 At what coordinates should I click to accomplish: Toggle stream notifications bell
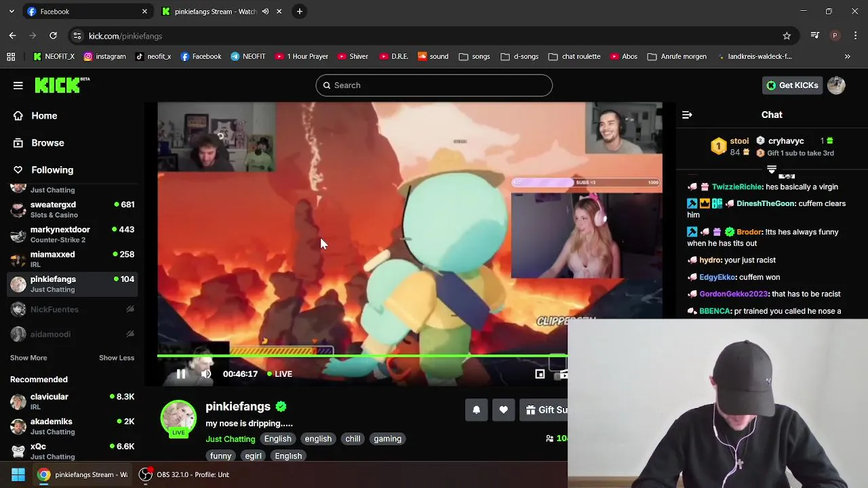[476, 410]
